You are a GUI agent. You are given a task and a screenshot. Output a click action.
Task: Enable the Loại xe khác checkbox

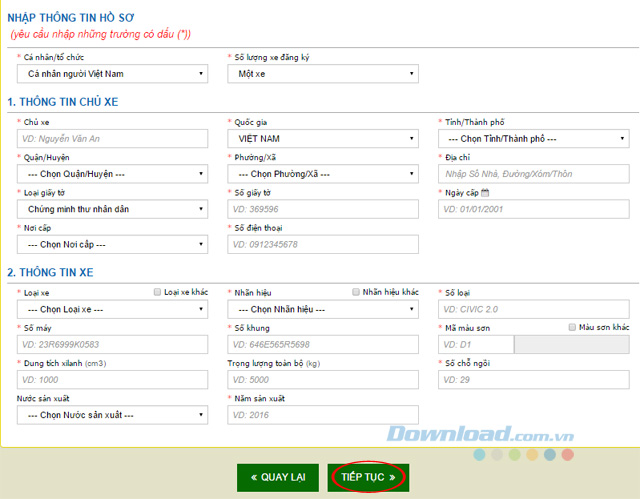[157, 292]
